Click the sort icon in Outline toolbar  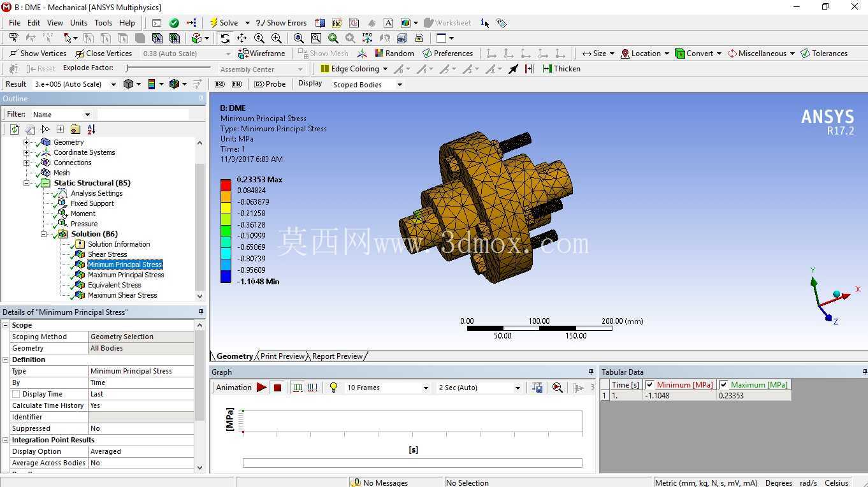point(91,129)
